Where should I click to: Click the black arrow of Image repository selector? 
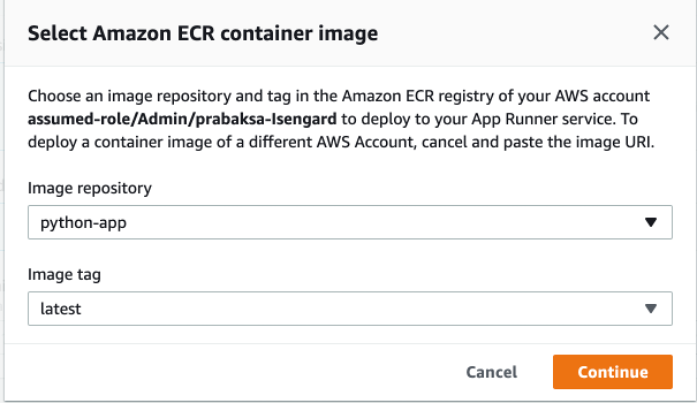point(651,222)
